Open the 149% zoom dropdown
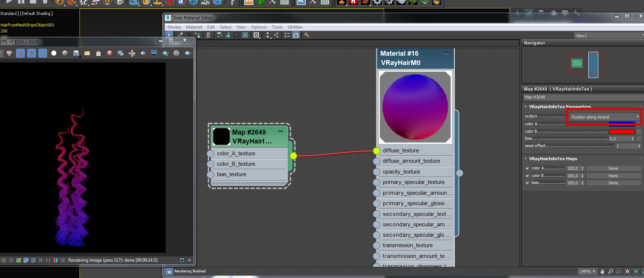The height and width of the screenshot is (278, 644). 587,271
